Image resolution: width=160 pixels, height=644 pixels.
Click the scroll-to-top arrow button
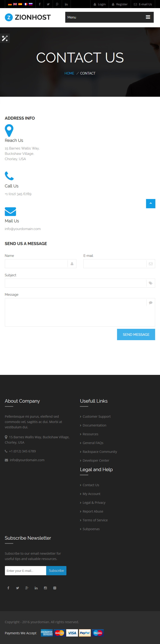(150, 203)
